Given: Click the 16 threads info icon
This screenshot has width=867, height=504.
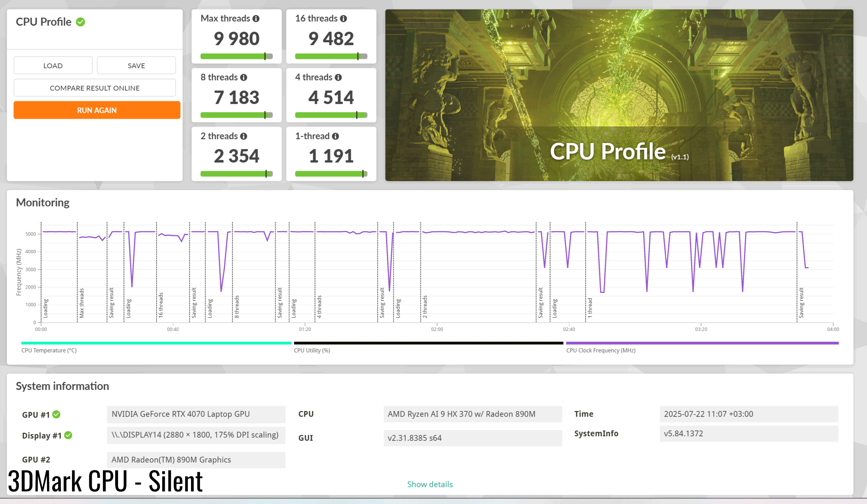Looking at the screenshot, I should tap(343, 19).
